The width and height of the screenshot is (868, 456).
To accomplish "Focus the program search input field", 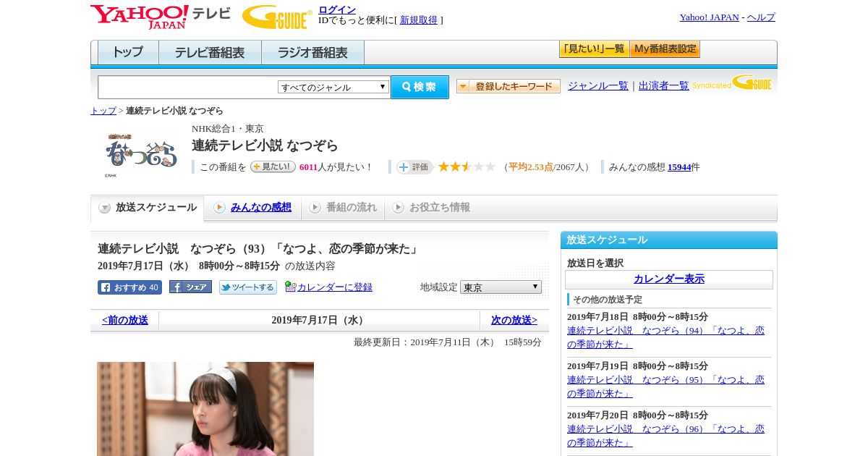I will tap(188, 87).
